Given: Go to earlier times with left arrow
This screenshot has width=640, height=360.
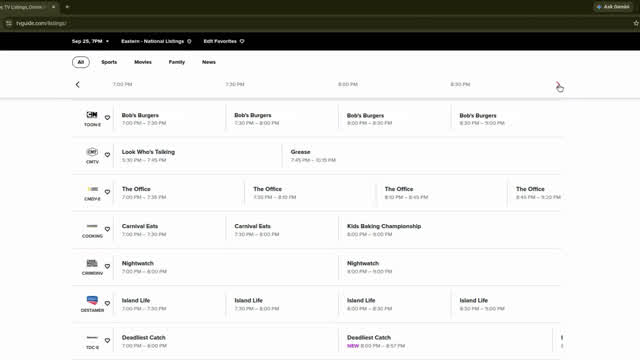Looking at the screenshot, I should click(x=78, y=84).
